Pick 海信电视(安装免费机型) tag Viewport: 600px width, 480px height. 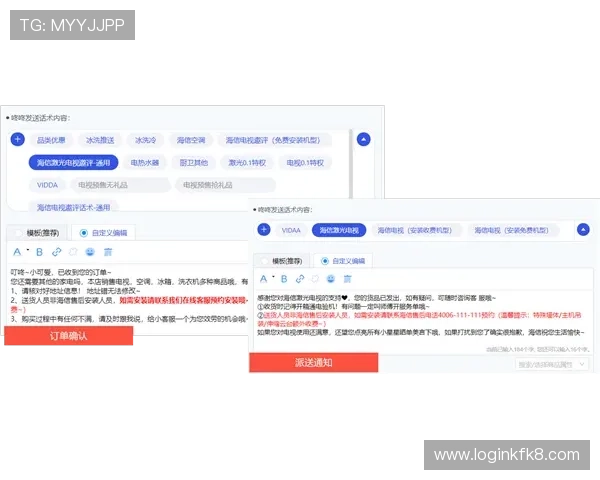click(512, 230)
